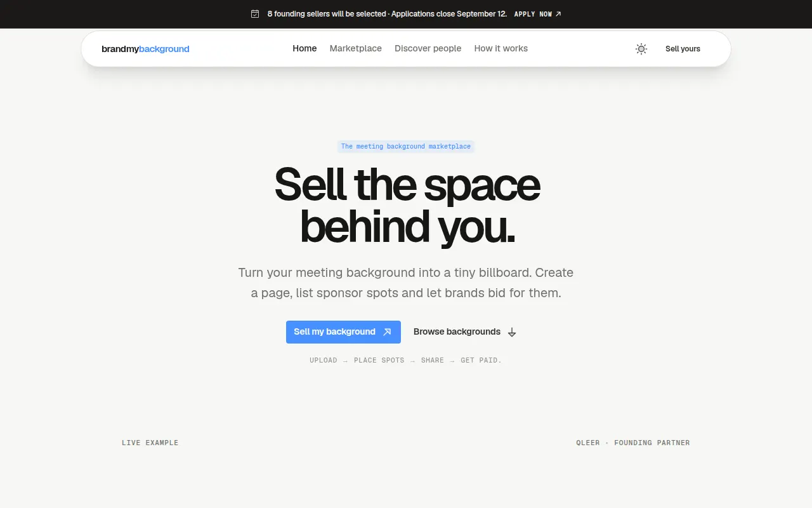The height and width of the screenshot is (508, 812).
Task: Go to the Marketplace page
Action: pyautogui.click(x=356, y=48)
